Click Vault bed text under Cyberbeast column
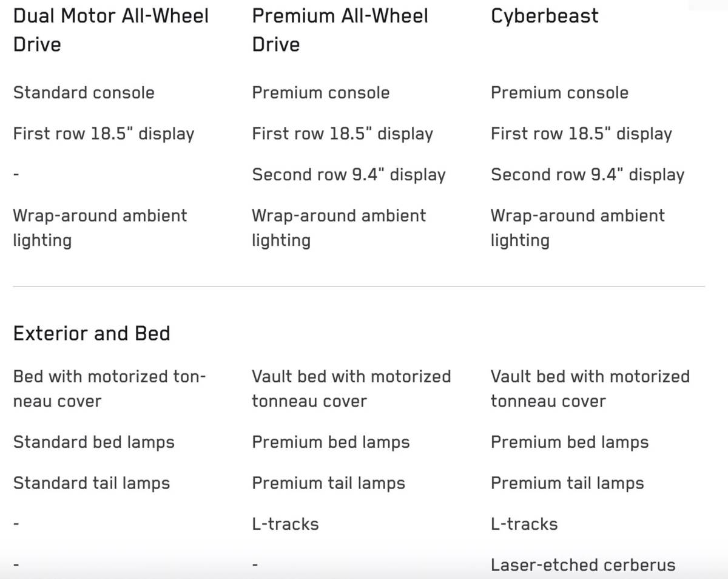The height and width of the screenshot is (579, 728). coord(590,388)
